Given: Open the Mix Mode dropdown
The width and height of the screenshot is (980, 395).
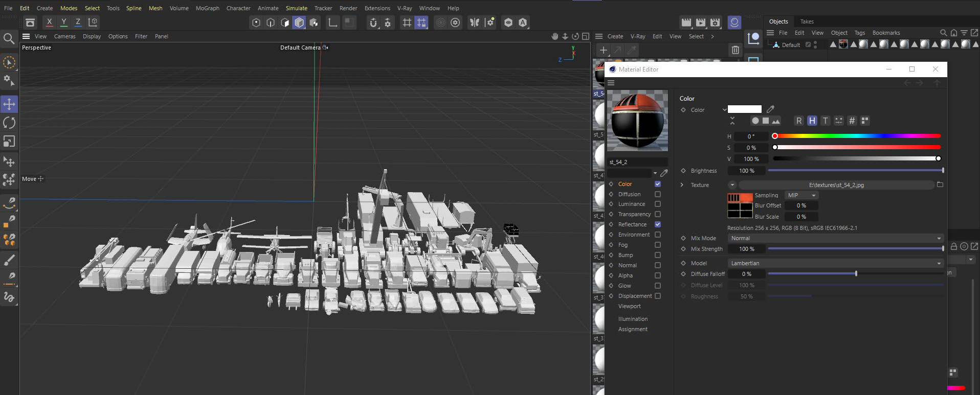Looking at the screenshot, I should (835, 238).
